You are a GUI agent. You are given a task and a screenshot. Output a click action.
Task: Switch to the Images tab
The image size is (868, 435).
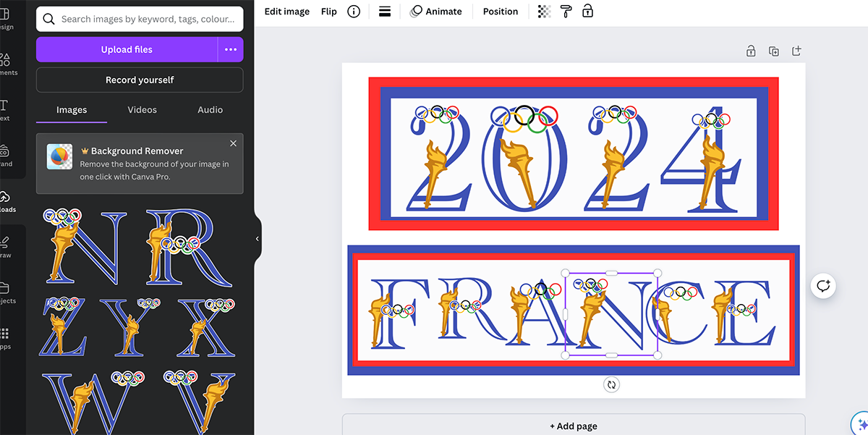point(72,110)
